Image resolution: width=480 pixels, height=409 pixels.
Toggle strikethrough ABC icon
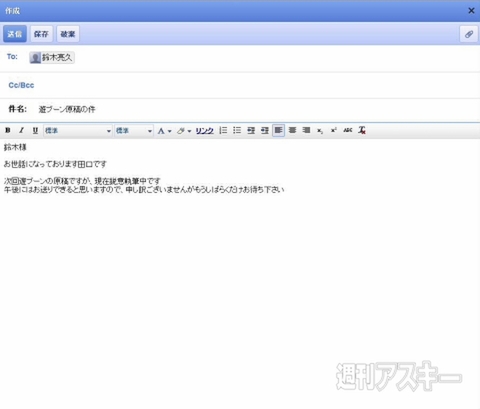click(348, 130)
